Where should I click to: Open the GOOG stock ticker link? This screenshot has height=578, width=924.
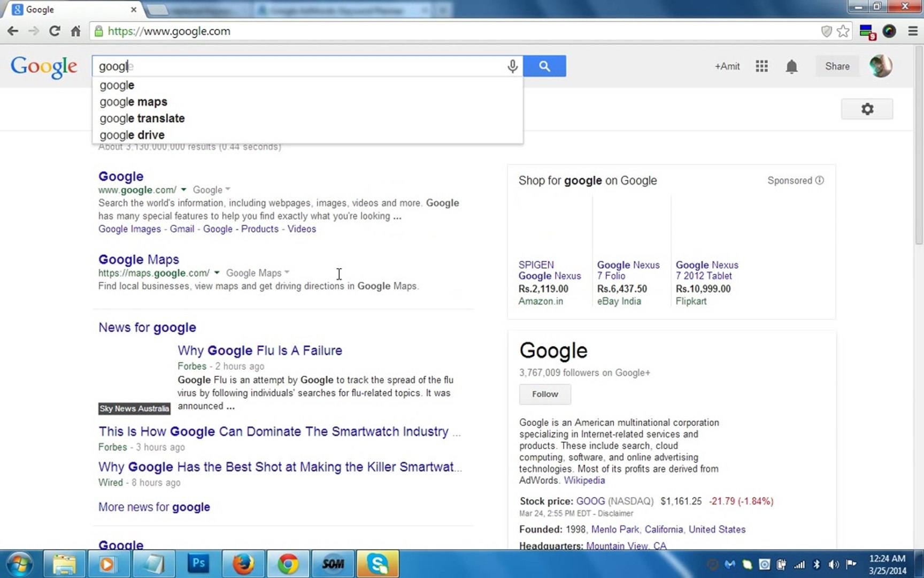click(590, 501)
